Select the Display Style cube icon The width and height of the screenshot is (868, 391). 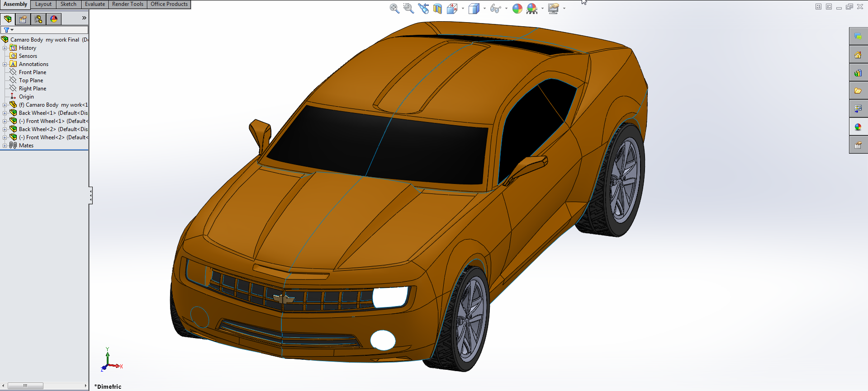click(x=474, y=9)
